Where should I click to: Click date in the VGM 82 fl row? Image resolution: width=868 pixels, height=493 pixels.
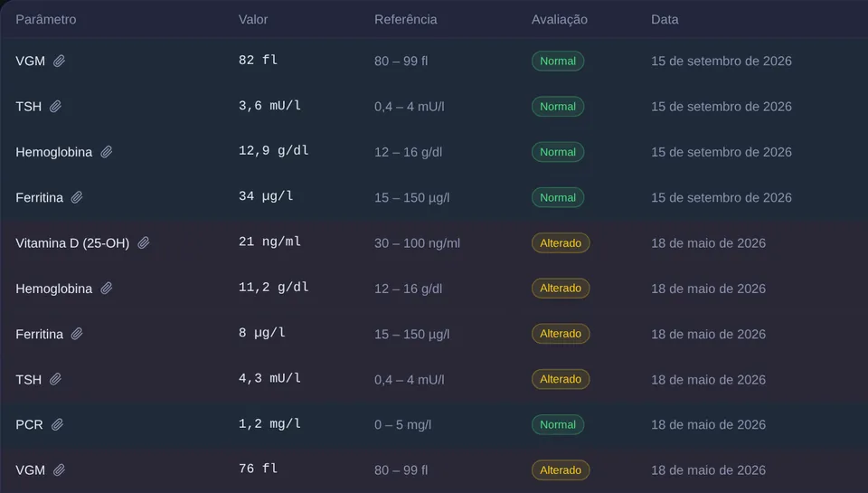[x=722, y=61]
